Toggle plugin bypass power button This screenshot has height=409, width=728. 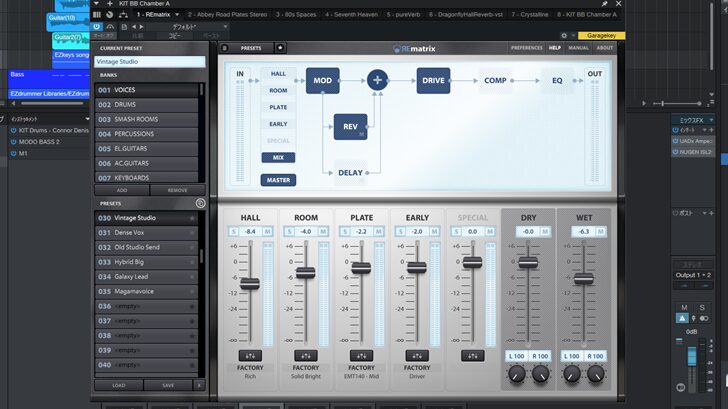click(97, 27)
